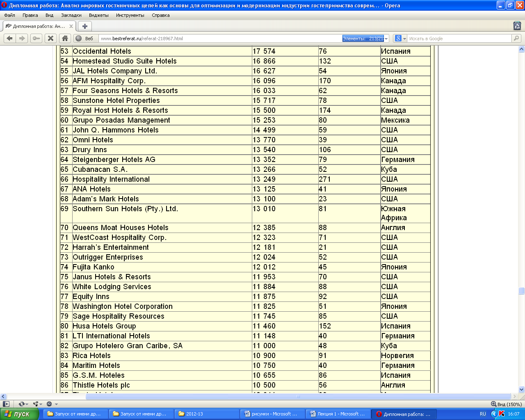The image size is (525, 420).
Task: Open the Вид (150%) zoom control
Action: click(506, 404)
